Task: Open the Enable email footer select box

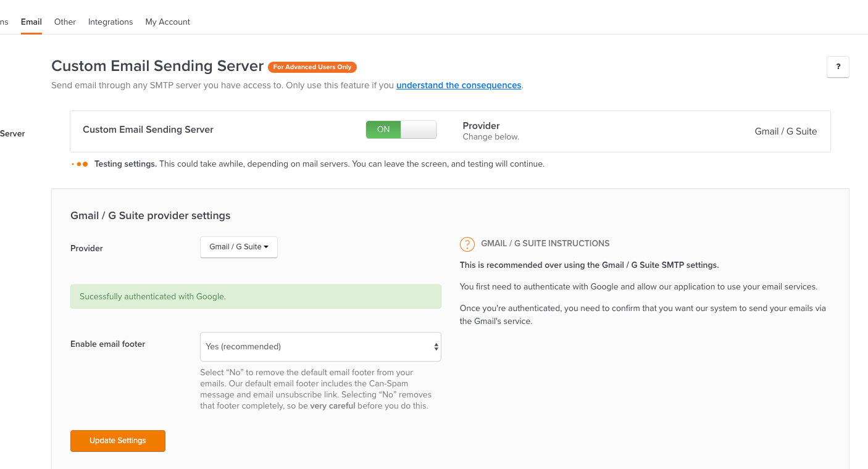Action: click(320, 347)
